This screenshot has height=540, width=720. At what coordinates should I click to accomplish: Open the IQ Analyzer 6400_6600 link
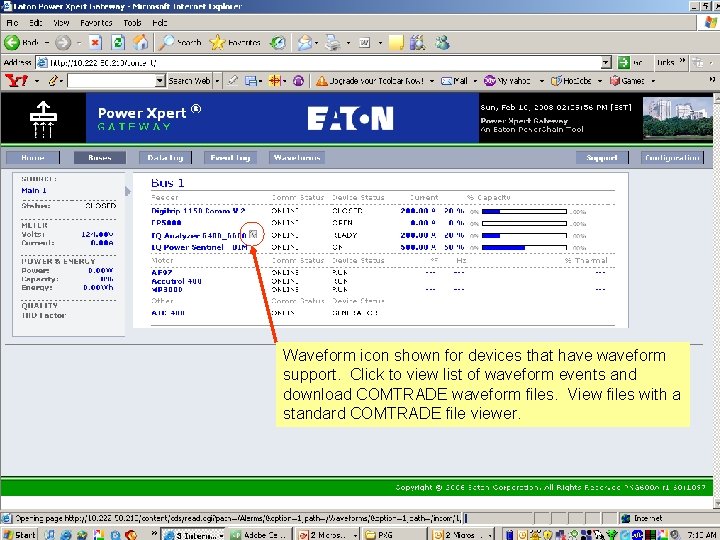[x=199, y=235]
